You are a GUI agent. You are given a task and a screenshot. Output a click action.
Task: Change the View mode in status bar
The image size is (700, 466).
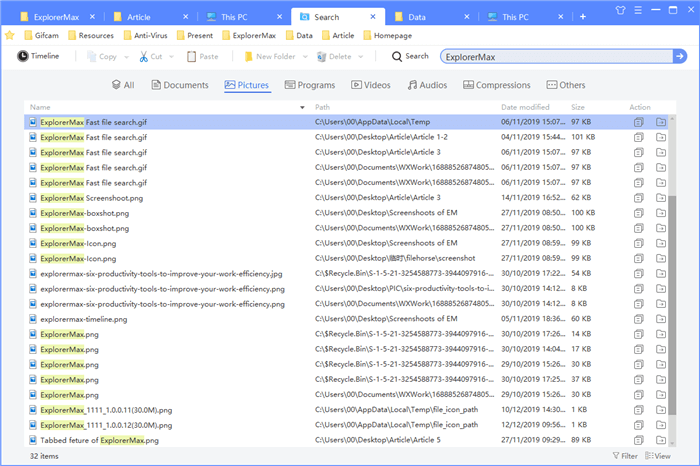click(658, 456)
